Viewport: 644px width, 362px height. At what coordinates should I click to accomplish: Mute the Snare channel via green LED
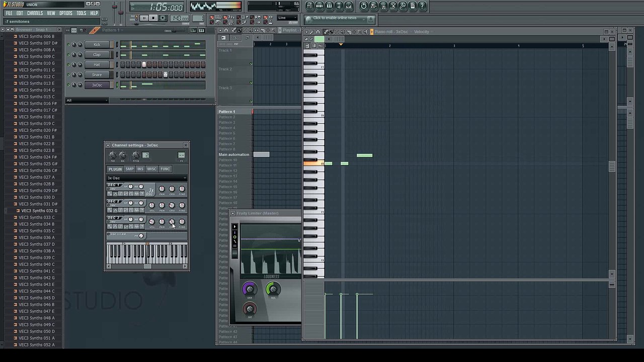[x=68, y=74]
